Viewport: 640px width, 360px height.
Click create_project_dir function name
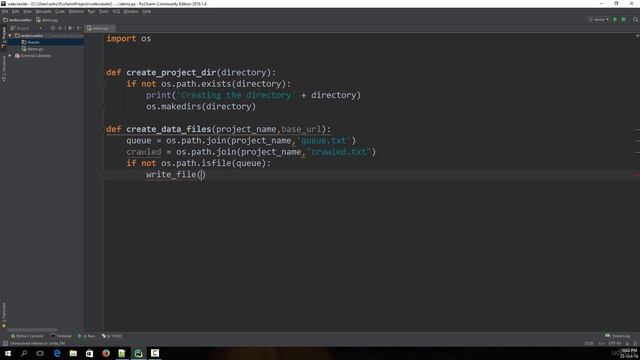click(171, 73)
